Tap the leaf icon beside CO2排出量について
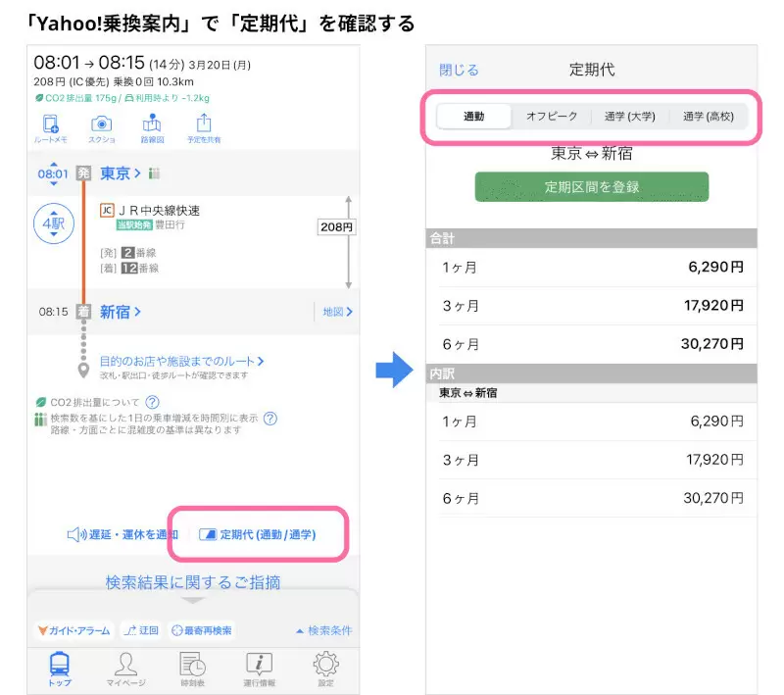Image resolution: width=784 pixels, height=695 pixels. (41, 402)
